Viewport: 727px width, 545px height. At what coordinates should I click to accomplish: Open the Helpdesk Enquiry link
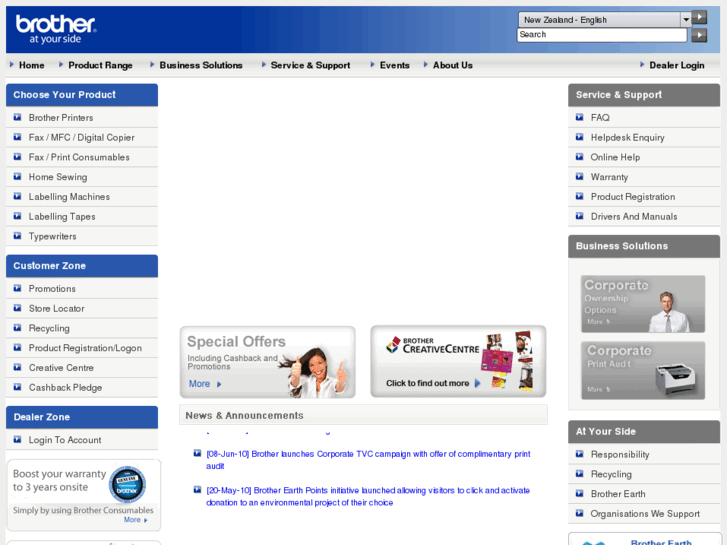click(x=627, y=137)
